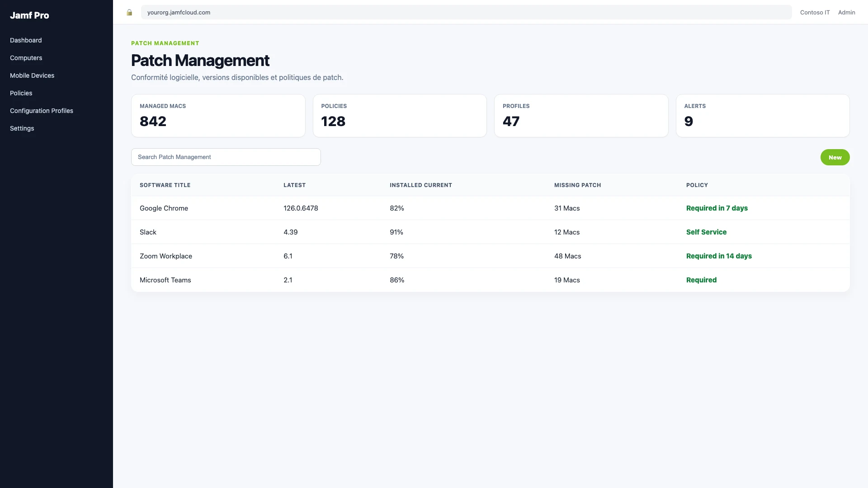Open the Managed Macs 842 card
This screenshot has height=488, width=868.
click(x=218, y=116)
